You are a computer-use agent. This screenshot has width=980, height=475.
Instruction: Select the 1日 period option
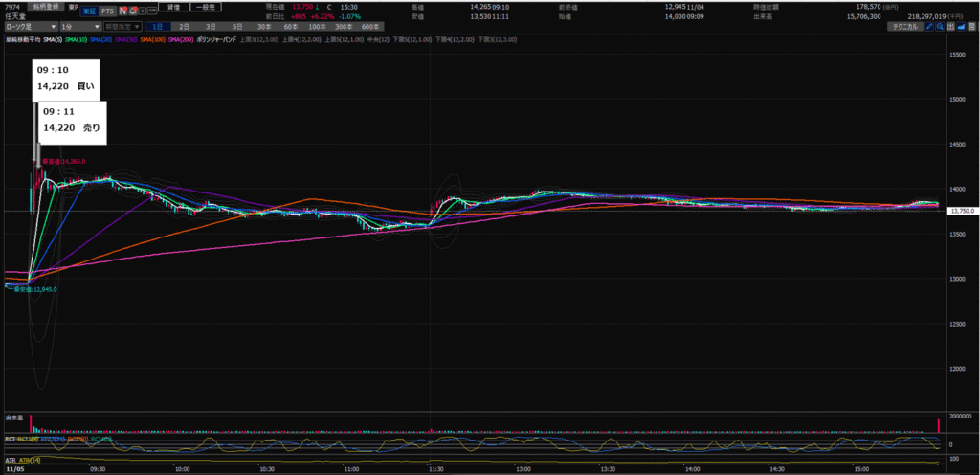158,27
